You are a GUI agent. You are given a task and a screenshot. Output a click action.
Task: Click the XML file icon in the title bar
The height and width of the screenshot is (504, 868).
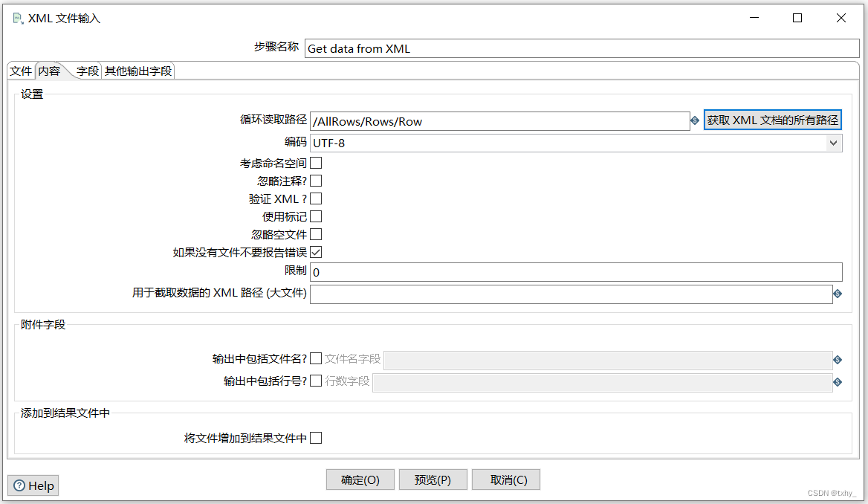pos(16,17)
